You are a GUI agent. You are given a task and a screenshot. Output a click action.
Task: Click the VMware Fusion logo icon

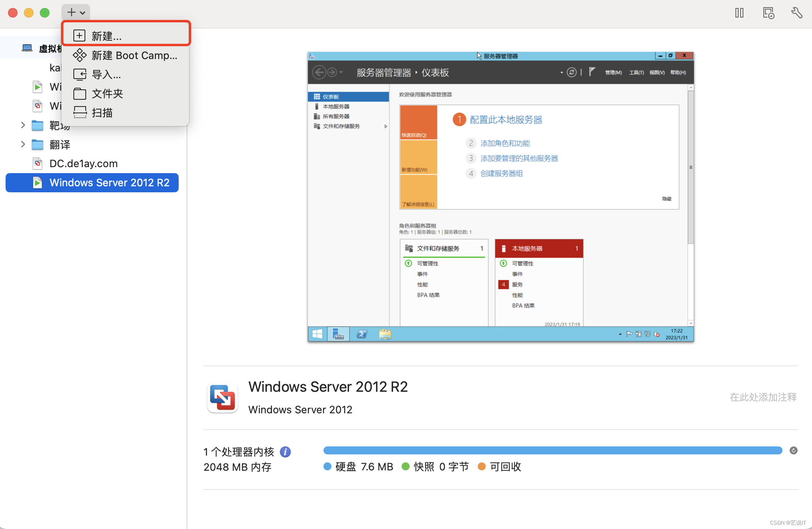pyautogui.click(x=223, y=397)
